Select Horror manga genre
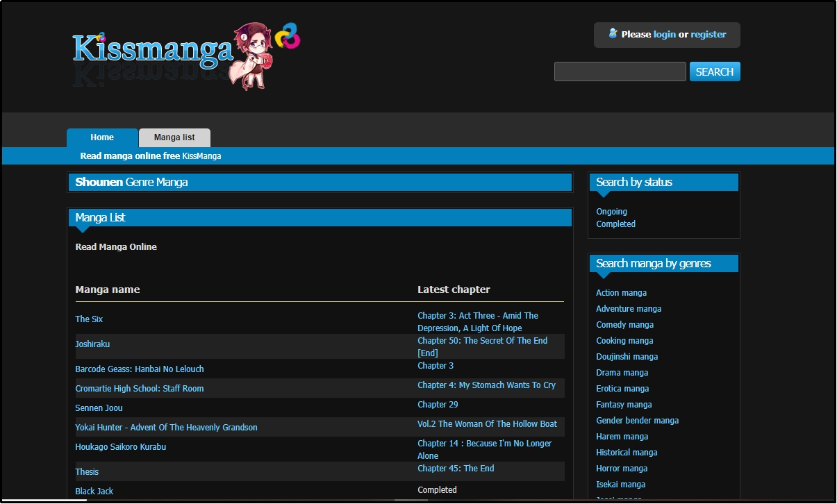 (622, 469)
